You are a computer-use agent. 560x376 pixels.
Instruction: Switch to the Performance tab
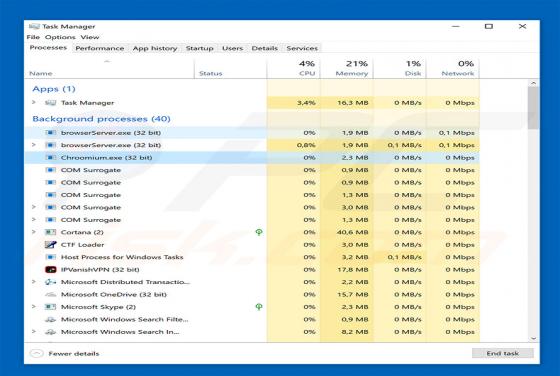click(x=100, y=48)
